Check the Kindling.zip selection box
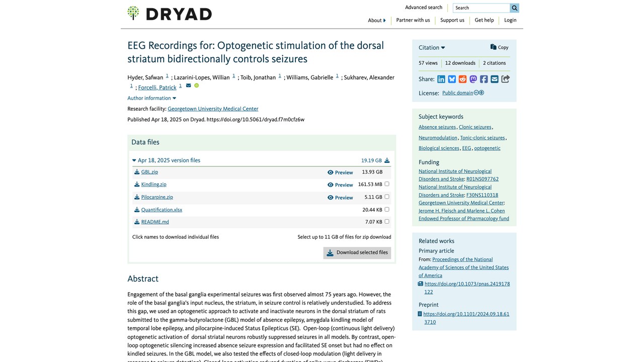Viewport: 644px width, 362px height. [387, 184]
